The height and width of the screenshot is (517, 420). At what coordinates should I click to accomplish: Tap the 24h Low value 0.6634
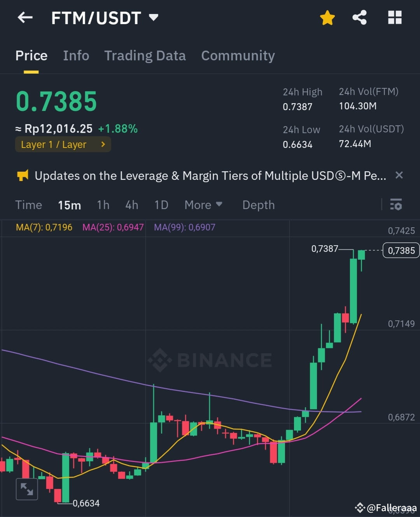click(297, 144)
